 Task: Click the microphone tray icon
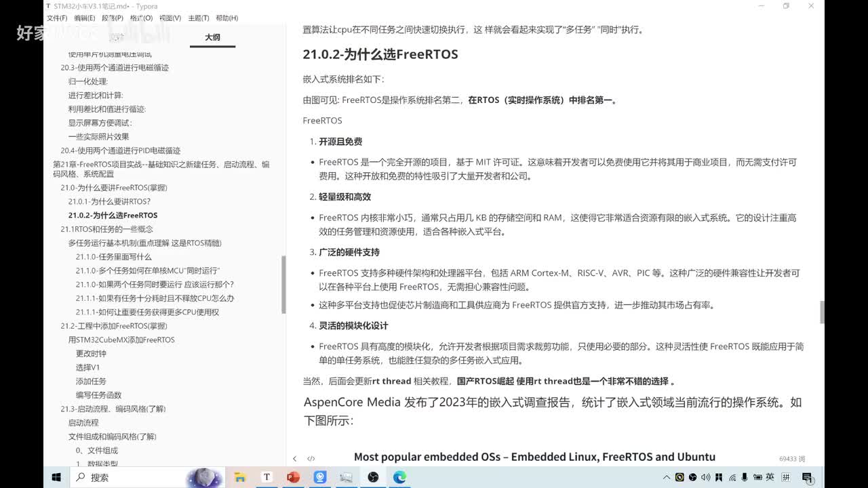tap(745, 477)
